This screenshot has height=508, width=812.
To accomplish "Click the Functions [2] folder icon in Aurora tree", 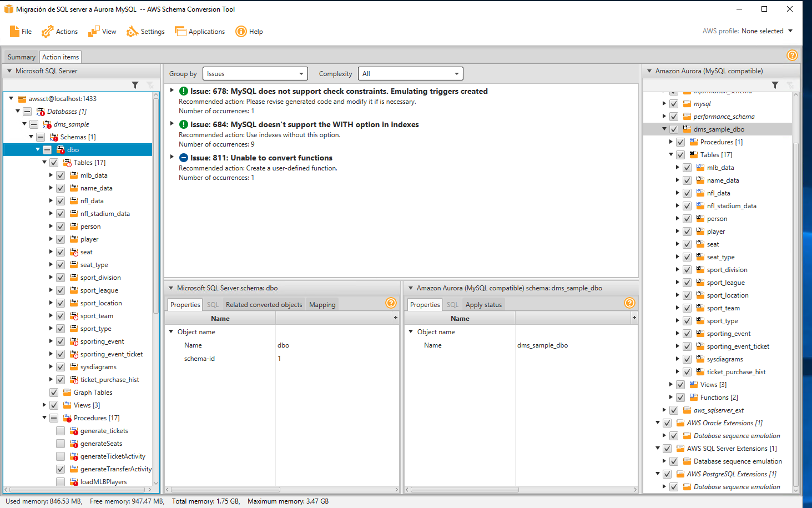I will (694, 398).
